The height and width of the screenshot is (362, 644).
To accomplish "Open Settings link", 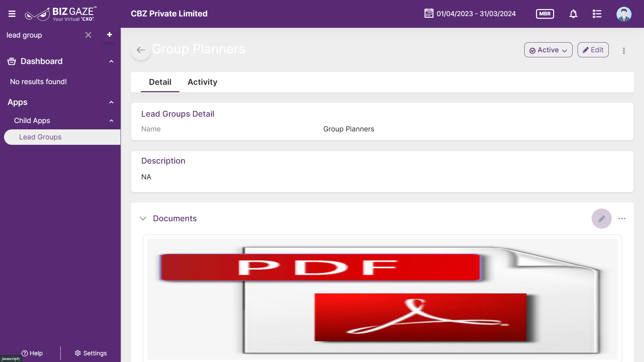I will 91,353.
